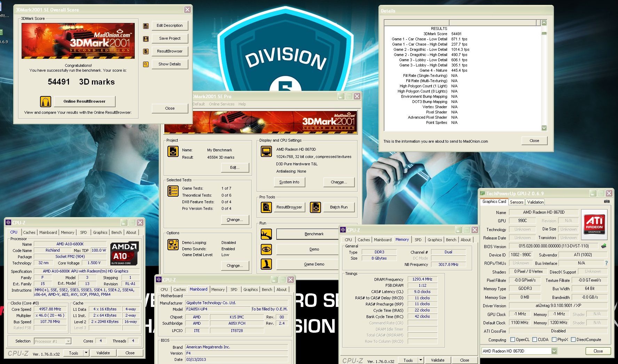
Task: Click Validate in CPU-Z CPU window
Action: click(x=103, y=353)
